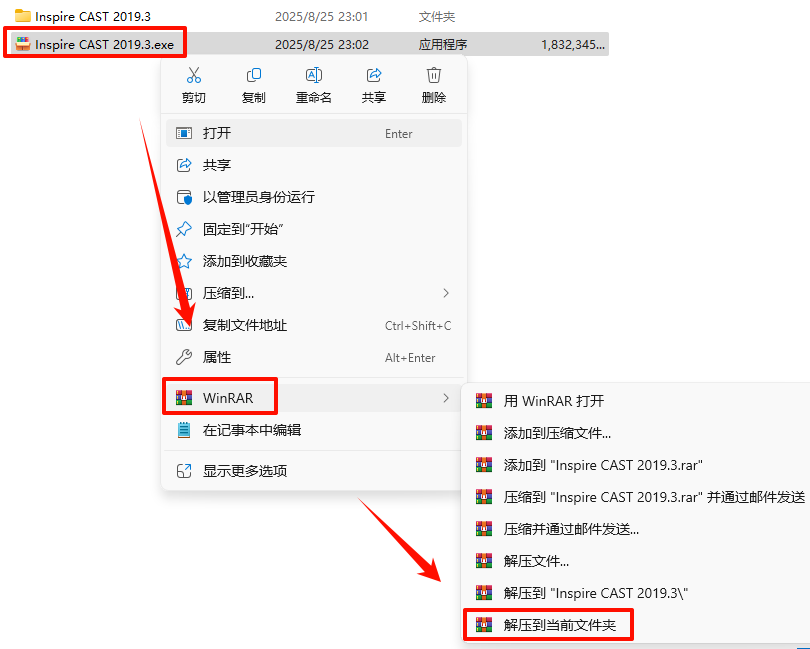
Task: Click the pin icon for 固定到"开始"
Action: click(x=184, y=229)
